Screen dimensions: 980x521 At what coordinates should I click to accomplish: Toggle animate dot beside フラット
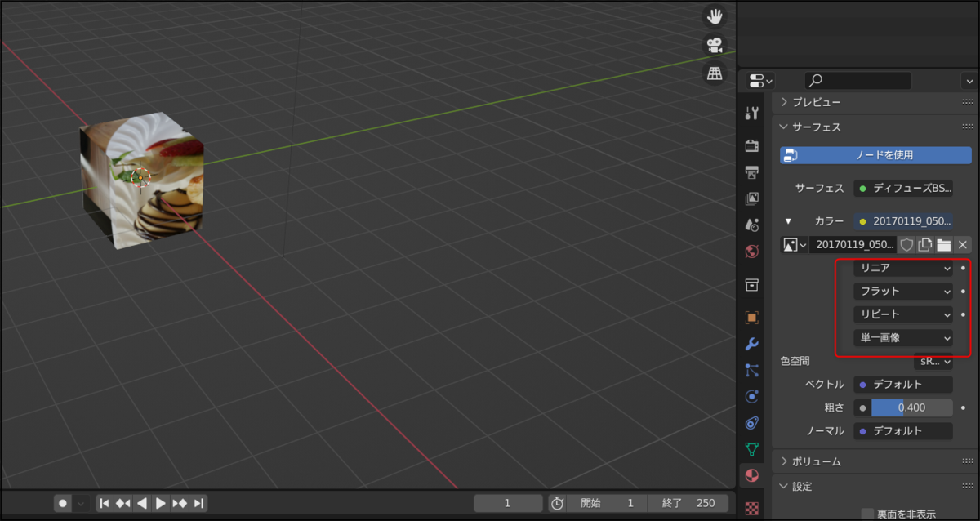pyautogui.click(x=963, y=291)
